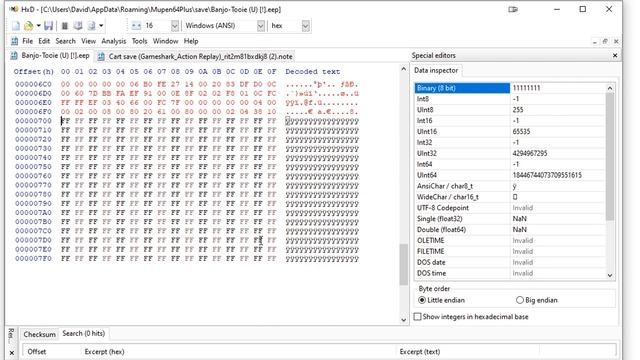Image resolution: width=640 pixels, height=360 pixels.
Task: Minimize the inner document window
Action: point(595,41)
